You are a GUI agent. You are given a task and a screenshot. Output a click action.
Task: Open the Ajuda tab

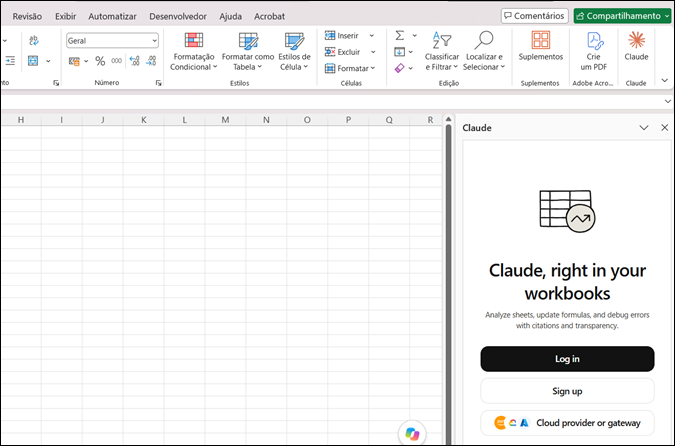(x=230, y=16)
